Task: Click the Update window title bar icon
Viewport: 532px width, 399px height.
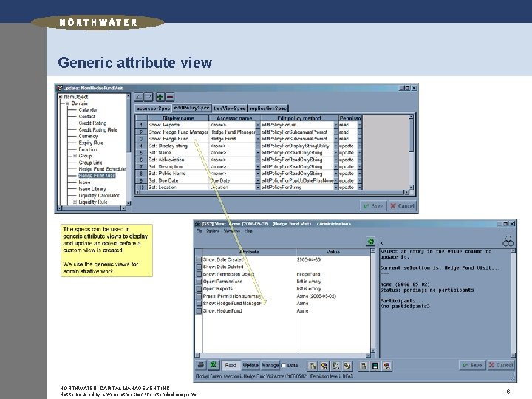Action: (59, 88)
